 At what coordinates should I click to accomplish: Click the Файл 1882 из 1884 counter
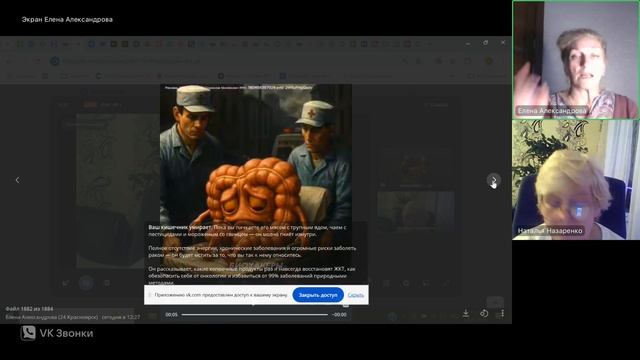pos(29,309)
